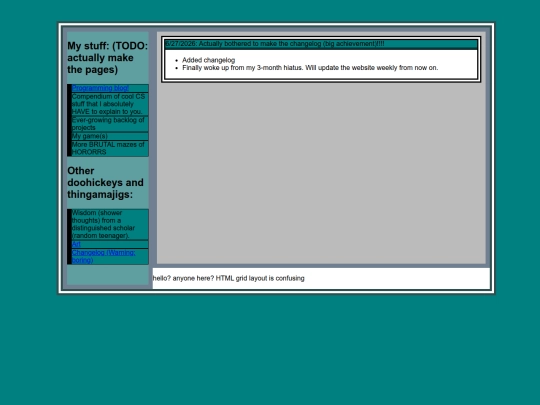This screenshot has width=540, height=405.
Task: Click the 6/27/2026 changelog entry title bar
Action: 321,44
